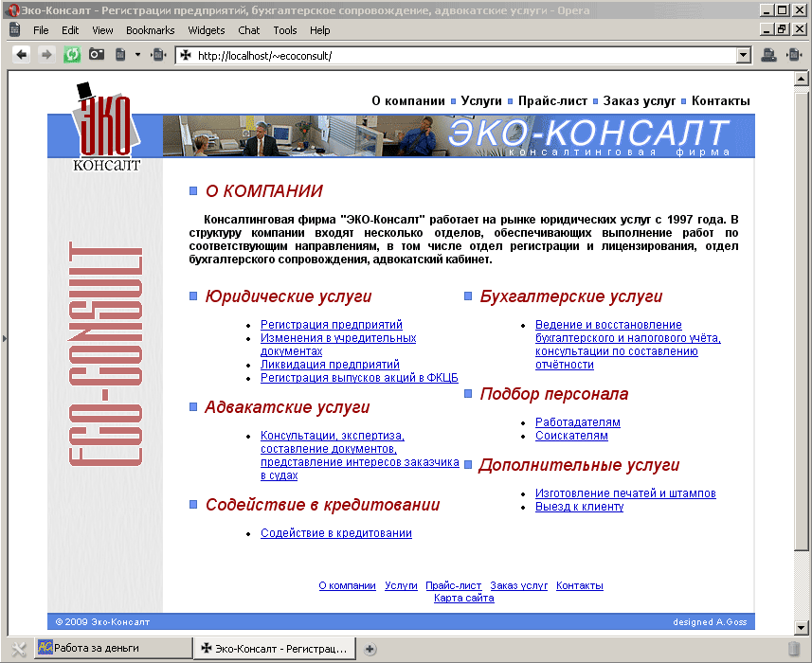Viewport: 812px width, 663px height.
Task: Click top nav 'Контакты'
Action: [x=720, y=101]
